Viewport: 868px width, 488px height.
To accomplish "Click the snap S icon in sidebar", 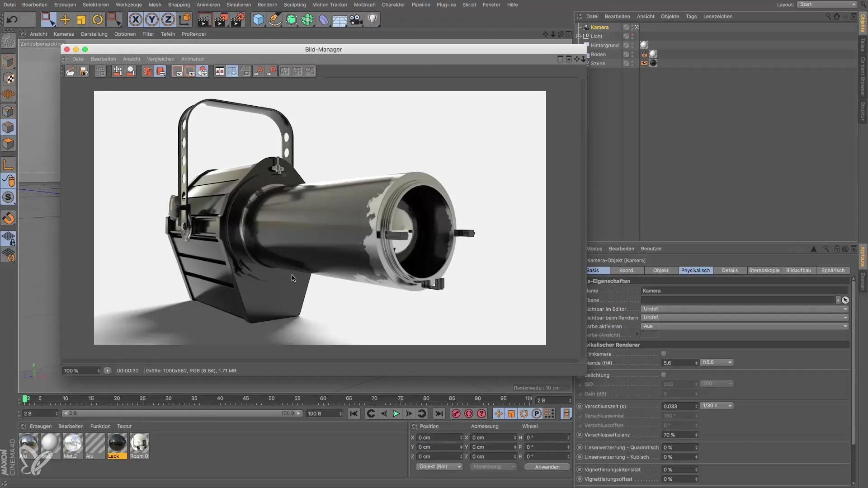I will click(x=9, y=197).
